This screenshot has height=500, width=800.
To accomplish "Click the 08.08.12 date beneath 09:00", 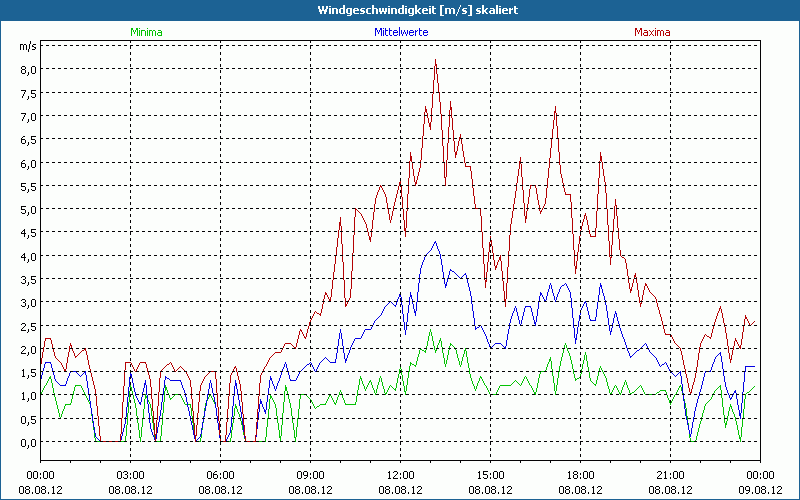I will 311,490.
